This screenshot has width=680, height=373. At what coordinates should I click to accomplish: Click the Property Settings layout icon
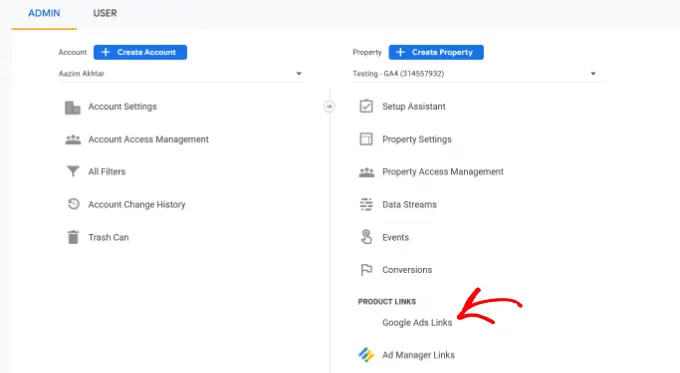(366, 139)
